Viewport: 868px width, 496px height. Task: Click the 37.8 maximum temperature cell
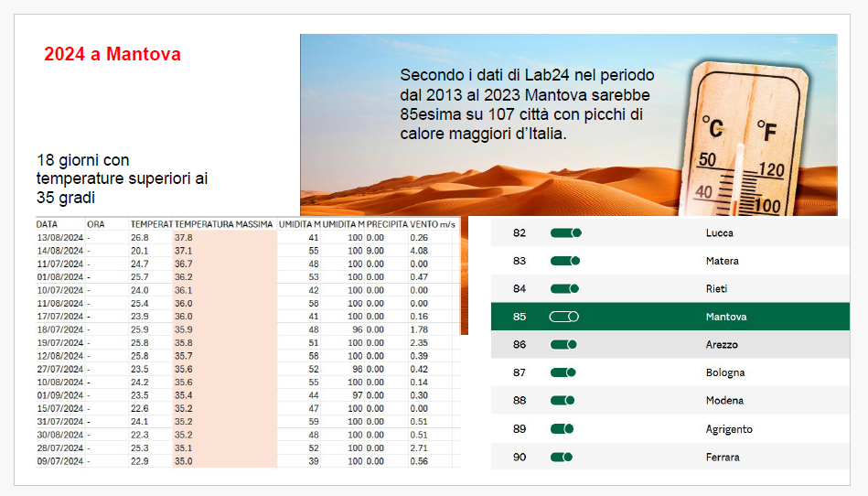[x=183, y=237]
